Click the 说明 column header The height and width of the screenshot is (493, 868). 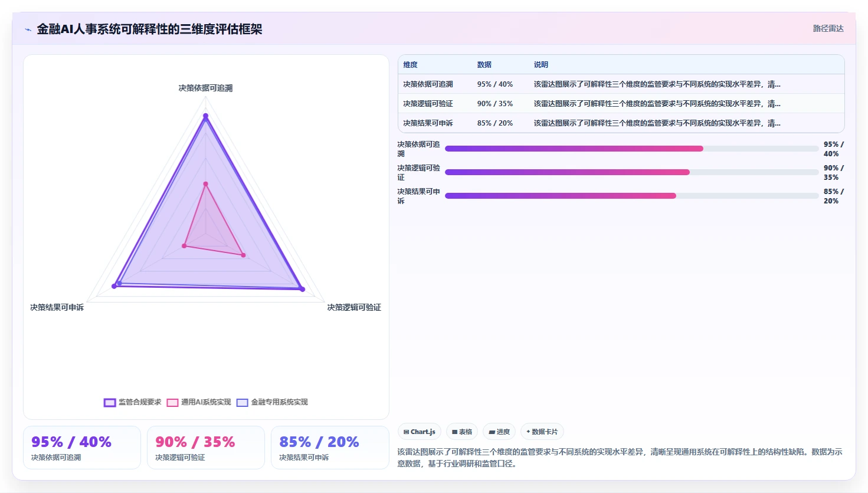[x=541, y=65]
